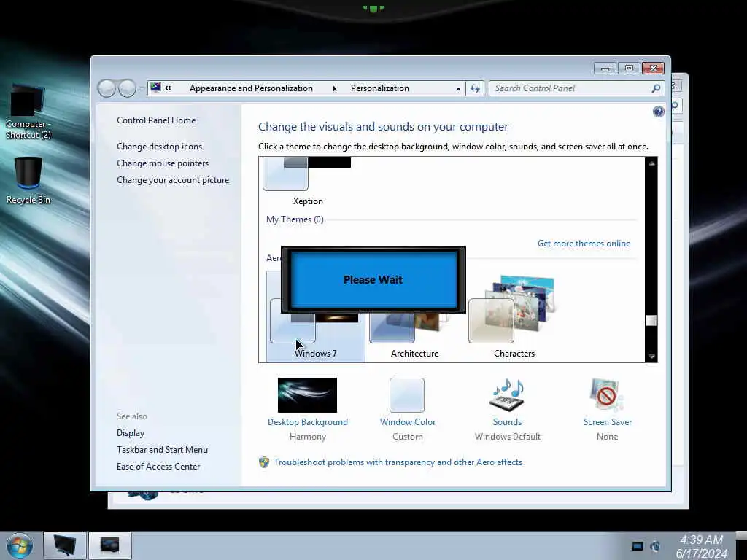
Task: Click the control panel icon in address bar
Action: pos(155,87)
